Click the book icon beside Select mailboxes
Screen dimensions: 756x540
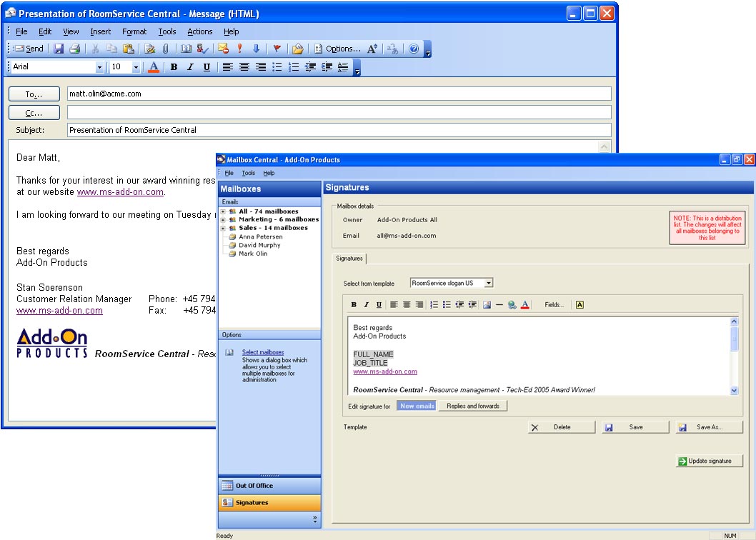230,352
